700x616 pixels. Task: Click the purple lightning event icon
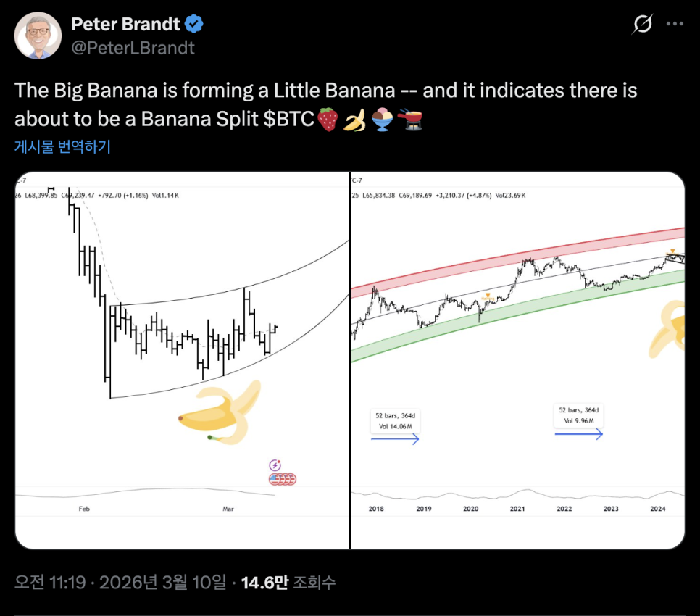[x=275, y=465]
